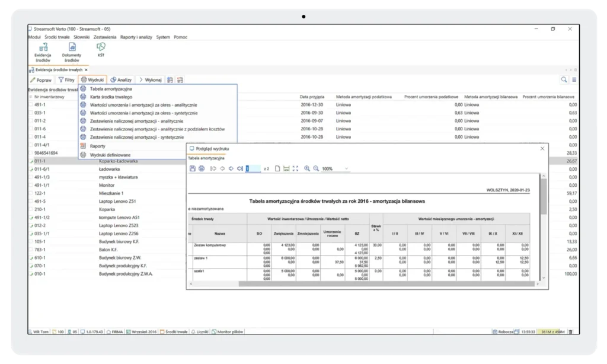Tick the checkbox for row 491-1
Viewport: 607px width, 364px height.
pos(31,104)
